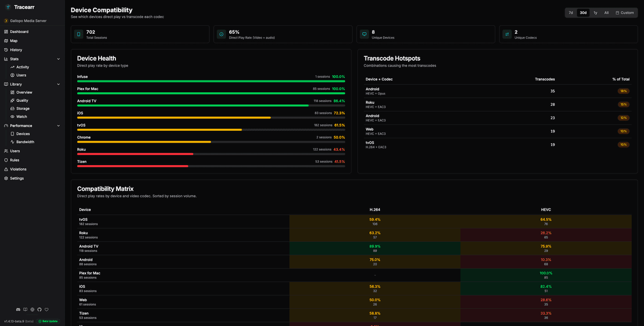Open the Discord icon in the footer
This screenshot has height=326, width=644.
point(17,309)
